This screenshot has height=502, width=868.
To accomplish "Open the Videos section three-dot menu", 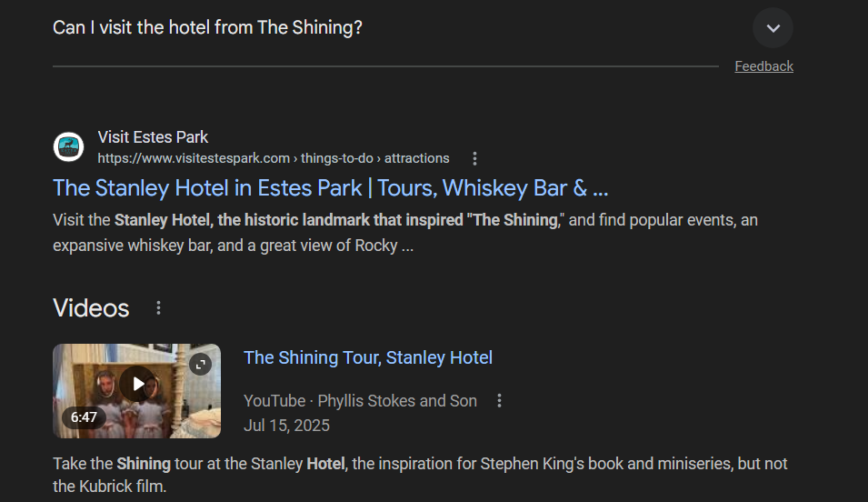I will (158, 308).
